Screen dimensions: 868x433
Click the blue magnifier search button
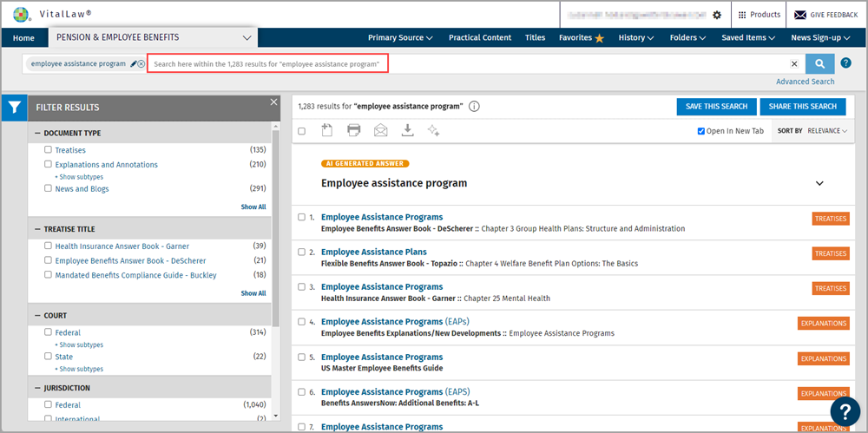(x=820, y=63)
